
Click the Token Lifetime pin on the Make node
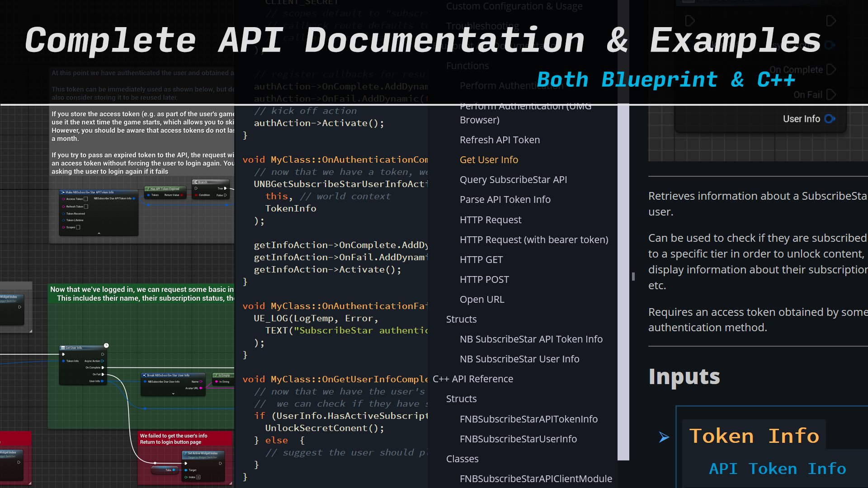64,221
